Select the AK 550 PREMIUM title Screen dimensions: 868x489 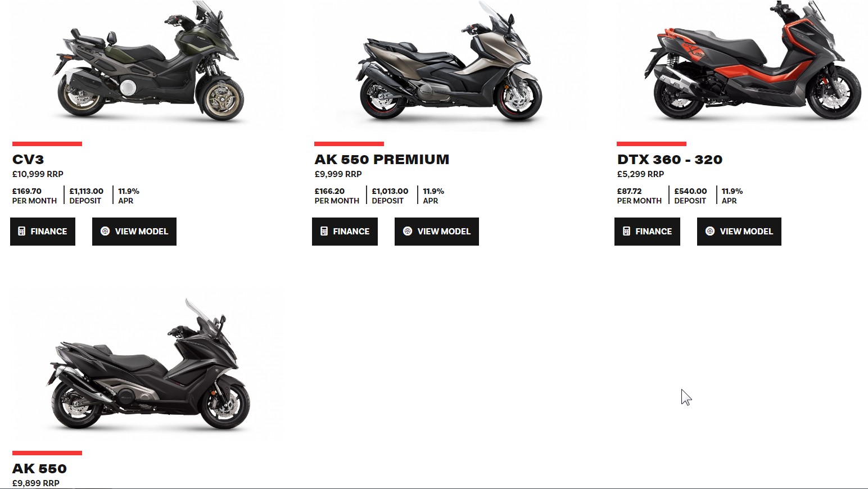382,160
